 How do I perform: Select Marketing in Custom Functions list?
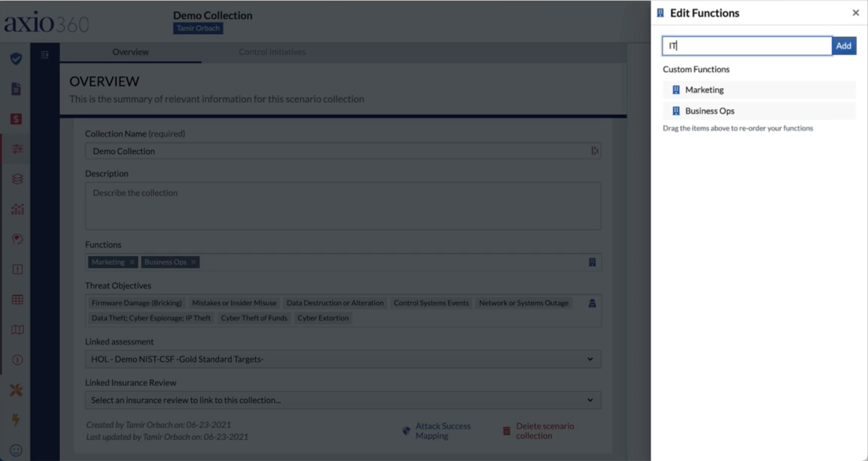[759, 90]
